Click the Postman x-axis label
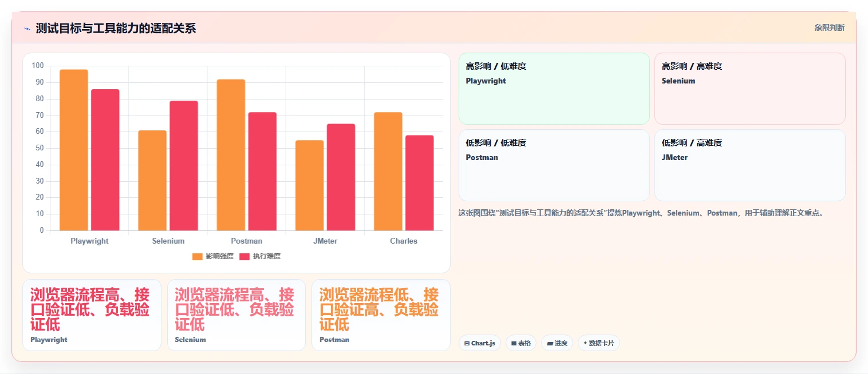The image size is (868, 374). pyautogui.click(x=247, y=241)
